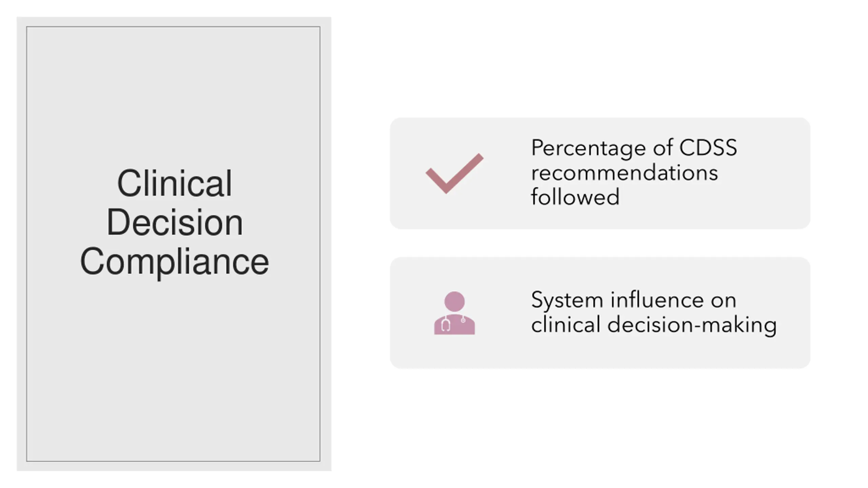Select the doctor with stethoscope icon
Viewport: 868px width, 488px height.
click(x=454, y=313)
